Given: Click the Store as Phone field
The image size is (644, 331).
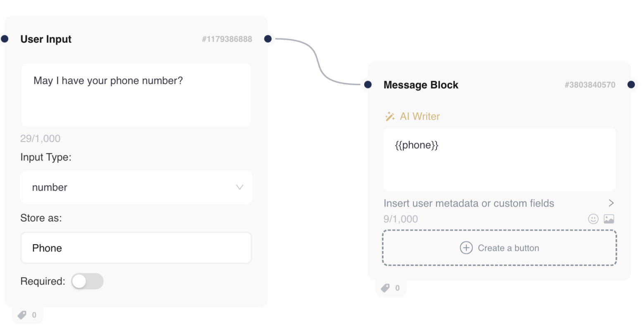Looking at the screenshot, I should coord(136,248).
